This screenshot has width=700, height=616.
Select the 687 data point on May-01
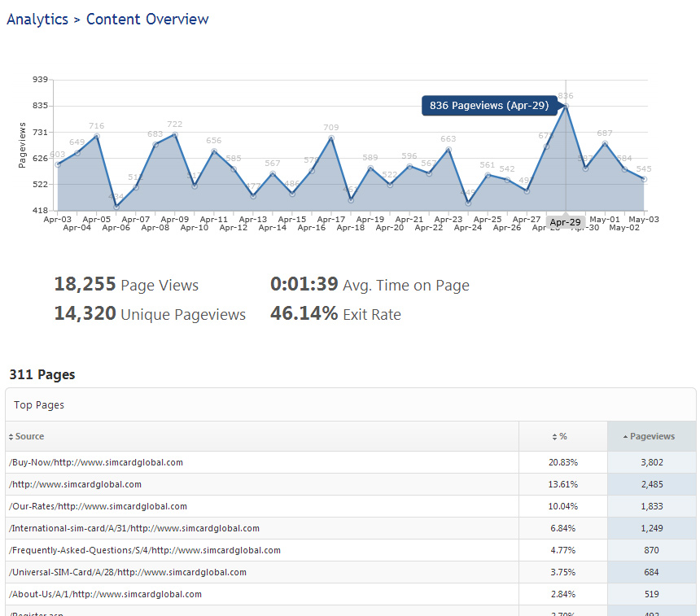click(605, 143)
